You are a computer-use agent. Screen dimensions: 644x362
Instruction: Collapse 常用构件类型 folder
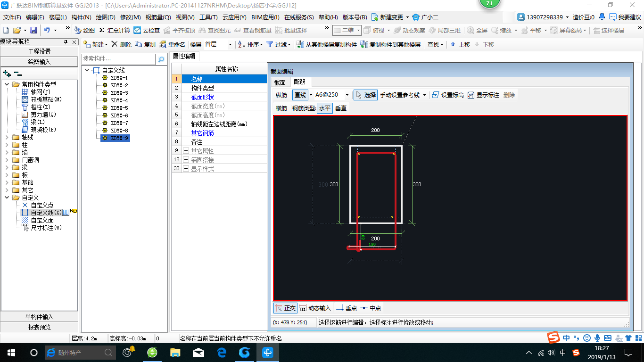(7, 84)
